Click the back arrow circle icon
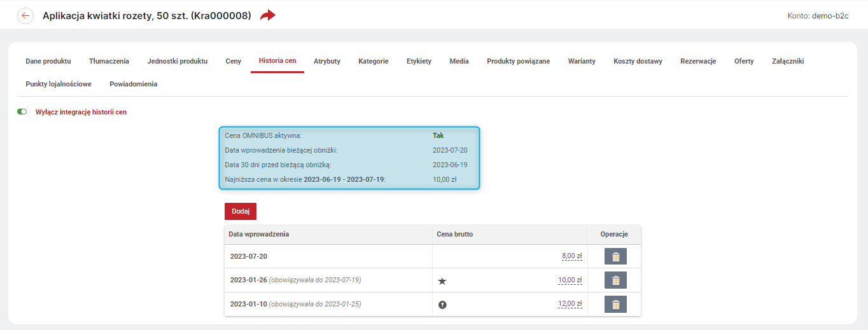868x330 pixels. pos(25,15)
